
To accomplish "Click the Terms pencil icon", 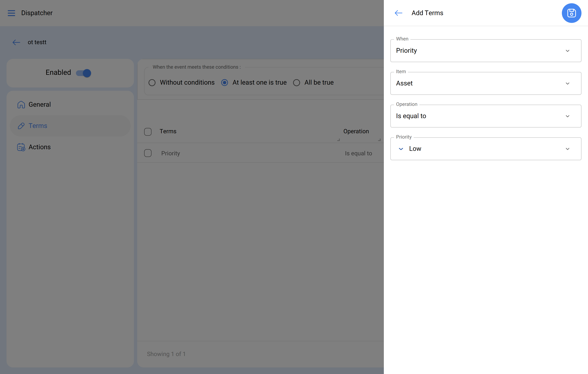I will pos(21,126).
